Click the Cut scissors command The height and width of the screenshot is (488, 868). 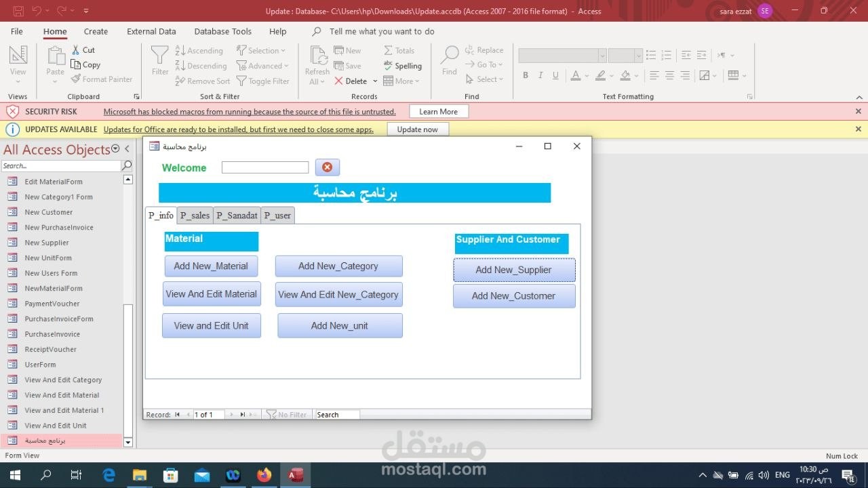click(x=83, y=50)
